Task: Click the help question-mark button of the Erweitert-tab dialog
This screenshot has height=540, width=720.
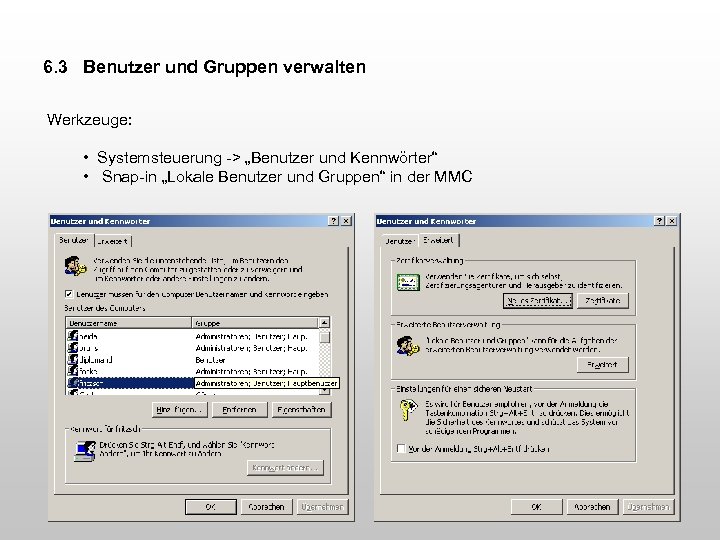Action: 659,221
